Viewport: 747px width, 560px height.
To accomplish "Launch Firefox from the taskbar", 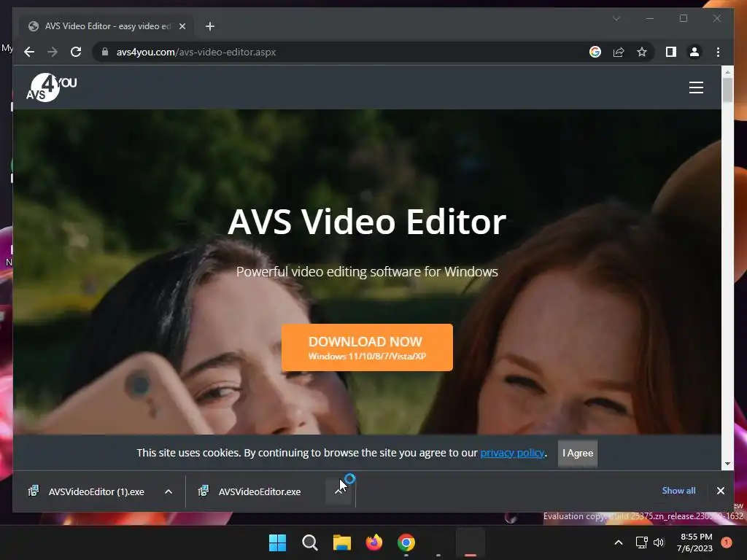I will point(374,542).
